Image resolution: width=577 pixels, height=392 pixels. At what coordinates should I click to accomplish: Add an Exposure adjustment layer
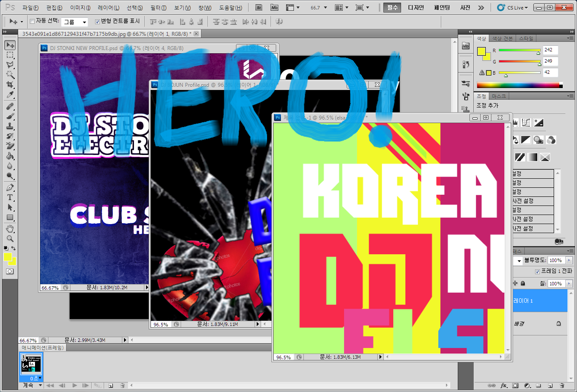click(x=539, y=123)
